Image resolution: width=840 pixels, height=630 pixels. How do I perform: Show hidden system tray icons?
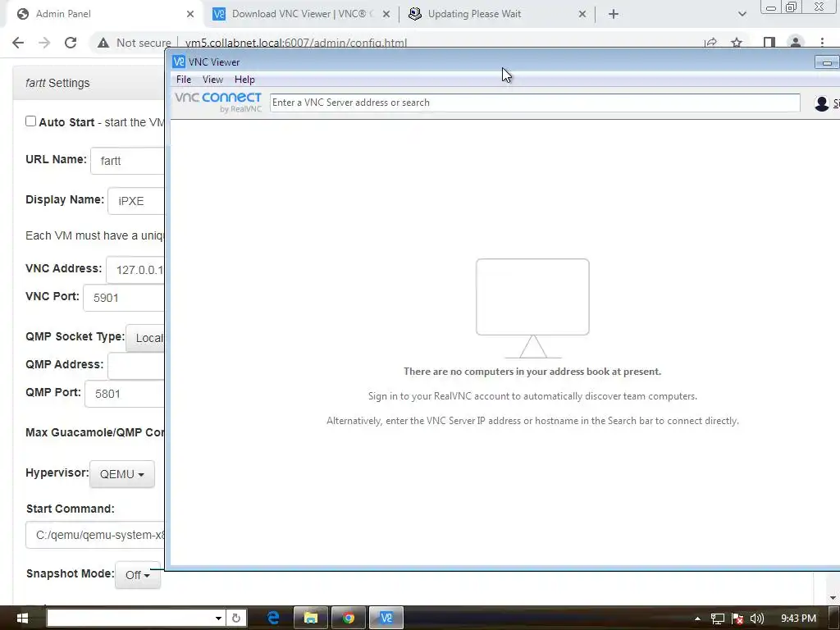[x=697, y=619]
